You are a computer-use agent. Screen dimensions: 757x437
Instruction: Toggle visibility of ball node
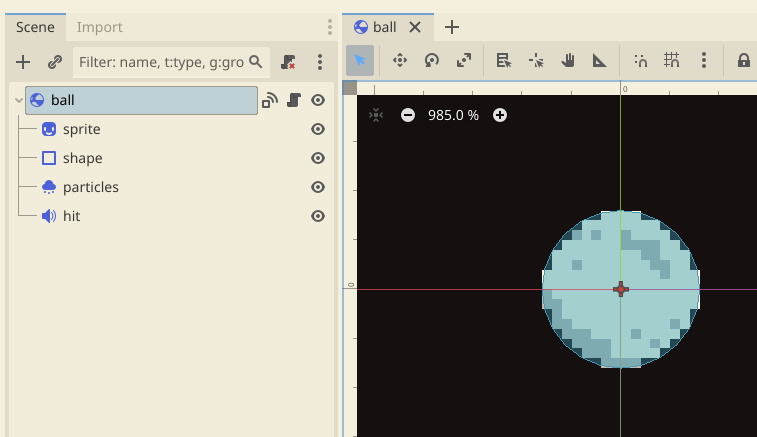point(318,100)
